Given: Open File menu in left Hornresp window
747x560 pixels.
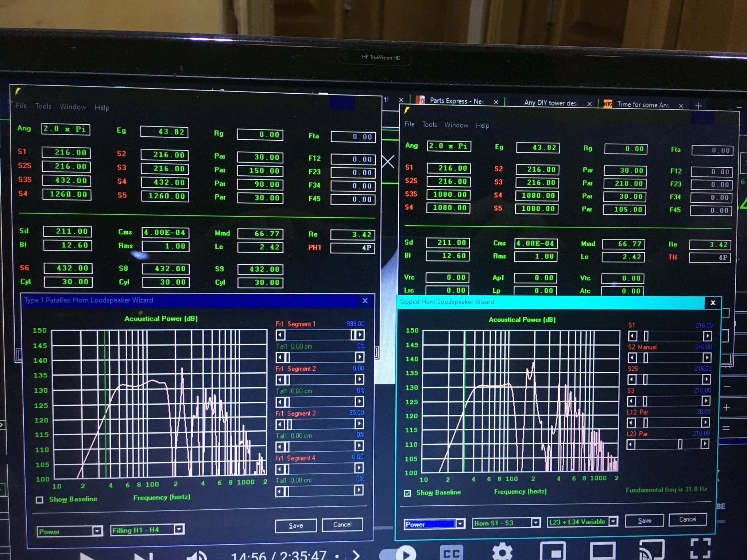Looking at the screenshot, I should pos(21,106).
